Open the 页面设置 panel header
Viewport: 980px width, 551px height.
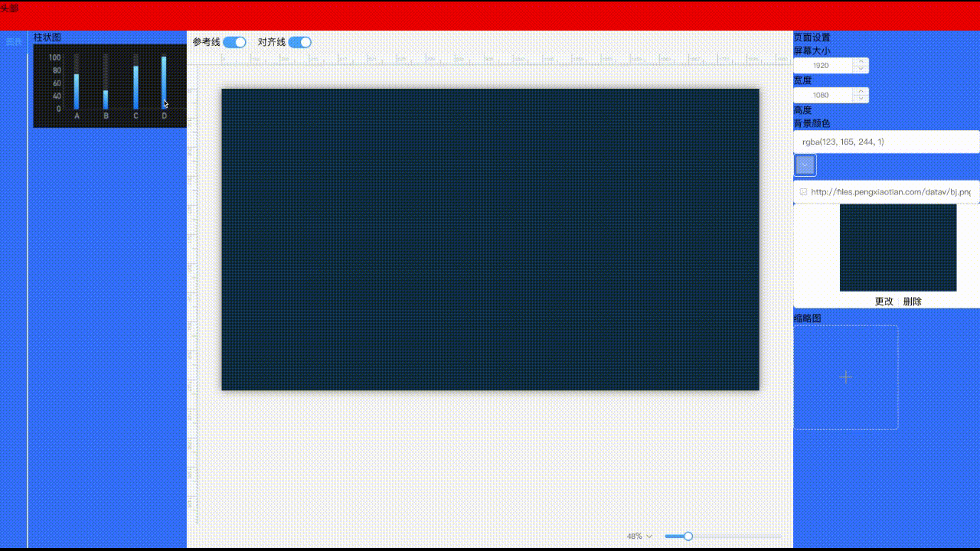click(813, 36)
